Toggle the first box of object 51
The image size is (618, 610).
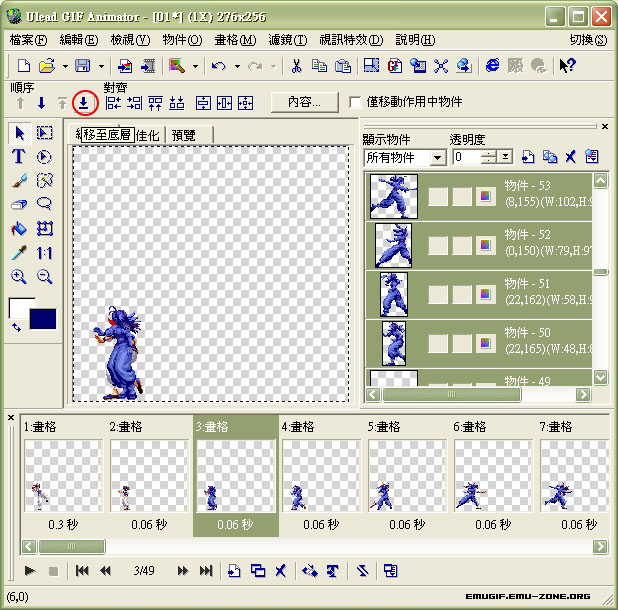click(x=438, y=294)
